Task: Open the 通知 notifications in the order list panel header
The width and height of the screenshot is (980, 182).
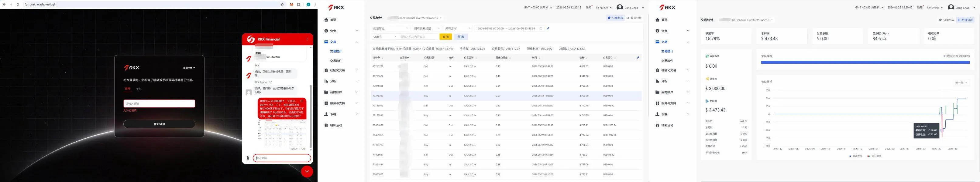Action: pyautogui.click(x=589, y=8)
